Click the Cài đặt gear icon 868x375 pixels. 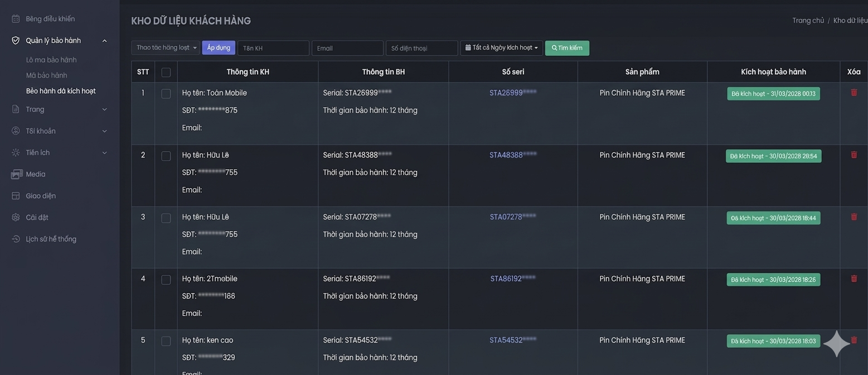coord(16,217)
